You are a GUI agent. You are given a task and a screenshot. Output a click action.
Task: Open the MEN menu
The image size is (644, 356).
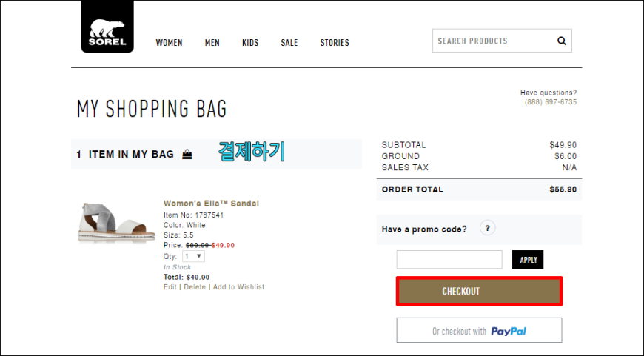click(x=212, y=43)
